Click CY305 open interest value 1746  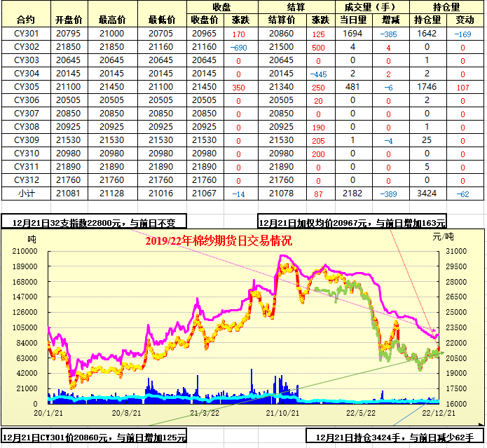click(427, 87)
